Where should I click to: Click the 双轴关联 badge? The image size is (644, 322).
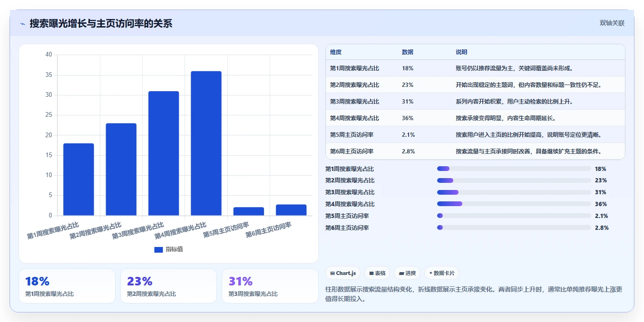pyautogui.click(x=612, y=23)
